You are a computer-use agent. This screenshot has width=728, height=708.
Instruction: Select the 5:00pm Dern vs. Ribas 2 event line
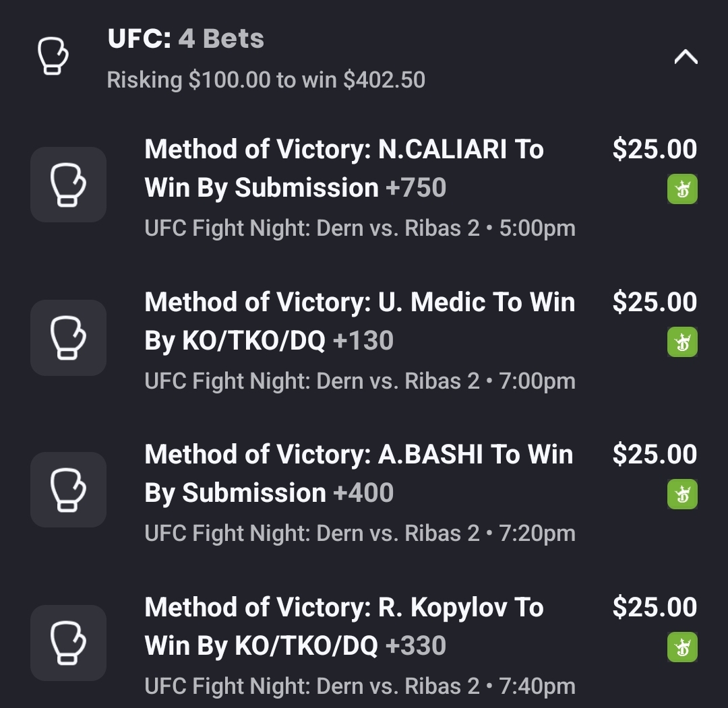pyautogui.click(x=360, y=228)
